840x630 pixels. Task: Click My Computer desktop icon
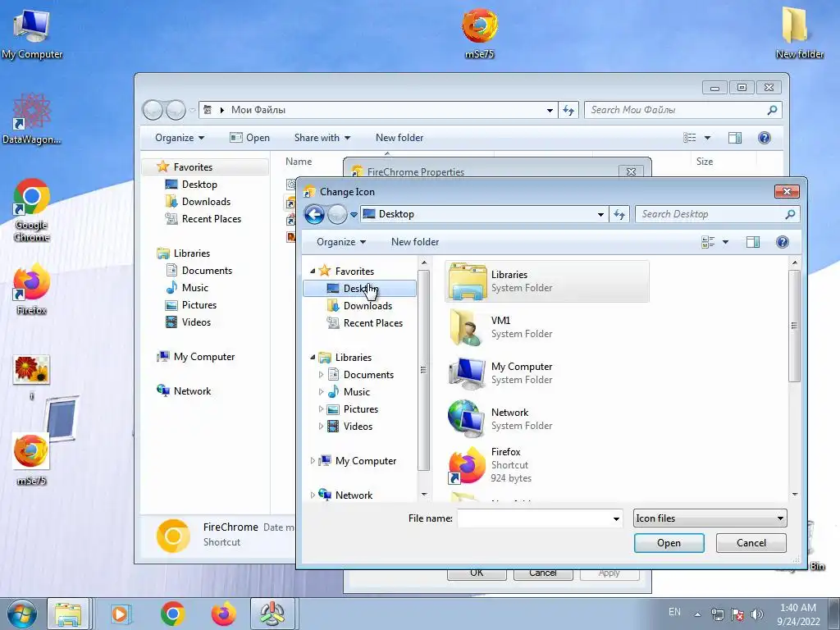point(32,34)
